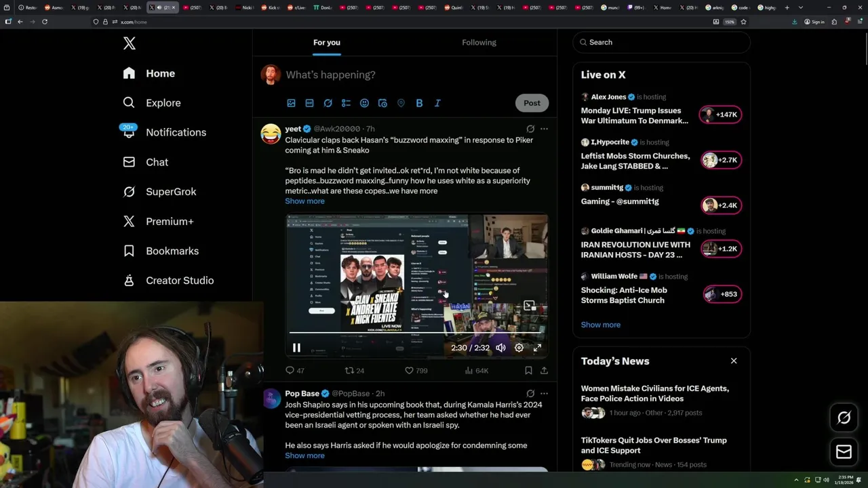Click the X logo in sidebar

click(130, 43)
